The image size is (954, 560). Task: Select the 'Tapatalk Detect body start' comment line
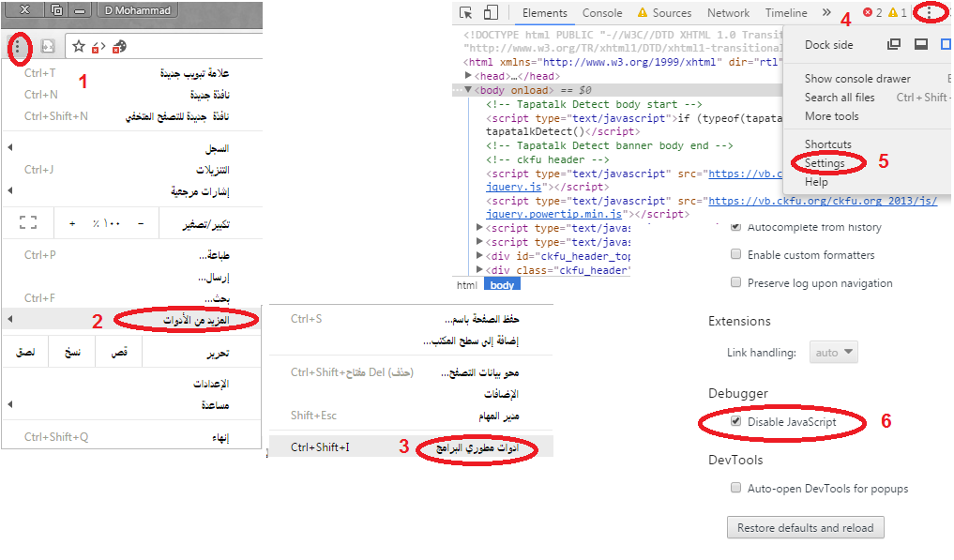(594, 104)
